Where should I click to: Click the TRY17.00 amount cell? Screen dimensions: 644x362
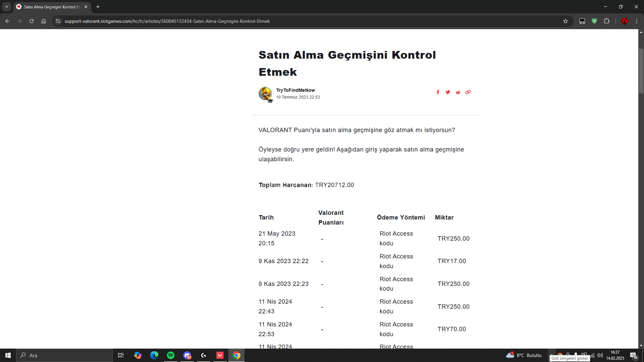click(x=451, y=261)
